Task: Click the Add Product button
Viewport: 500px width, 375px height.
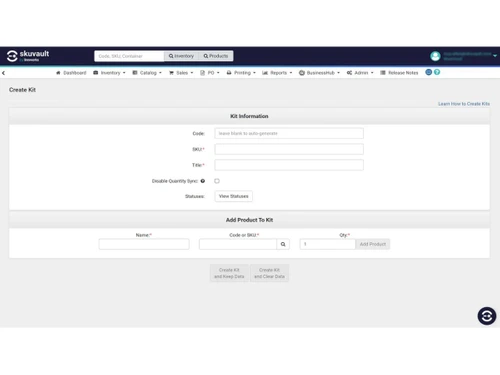Action: (373, 244)
